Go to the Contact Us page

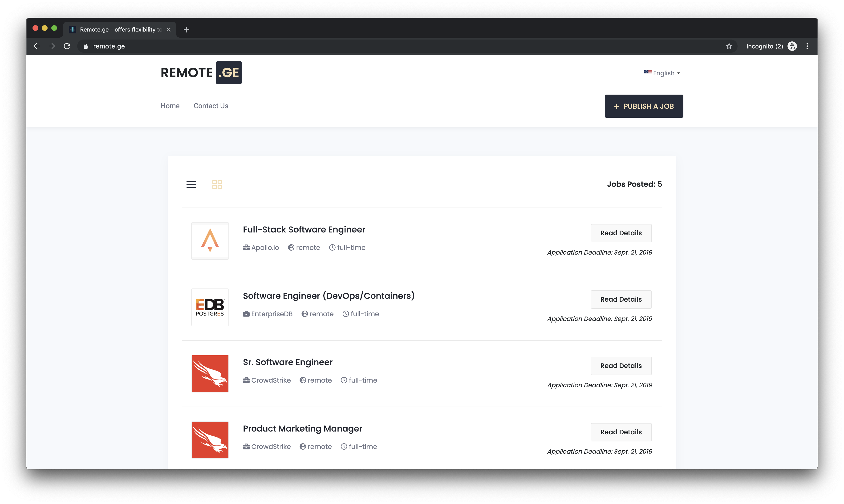pos(211,106)
